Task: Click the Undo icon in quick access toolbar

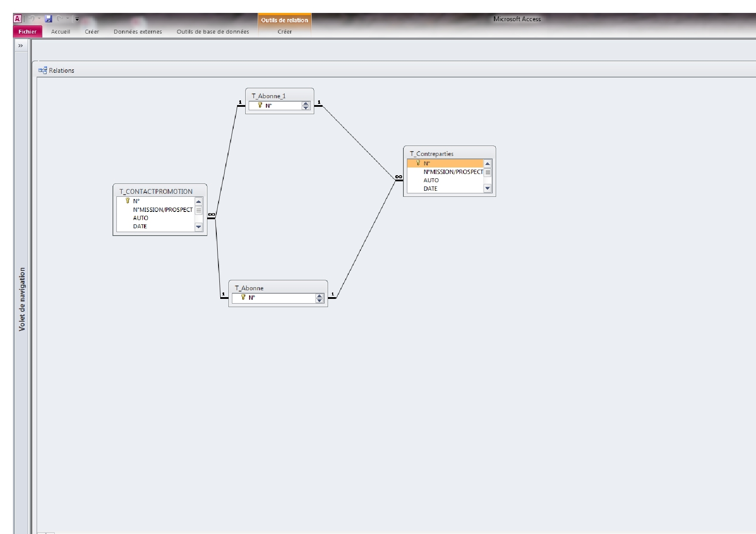Action: pos(32,19)
